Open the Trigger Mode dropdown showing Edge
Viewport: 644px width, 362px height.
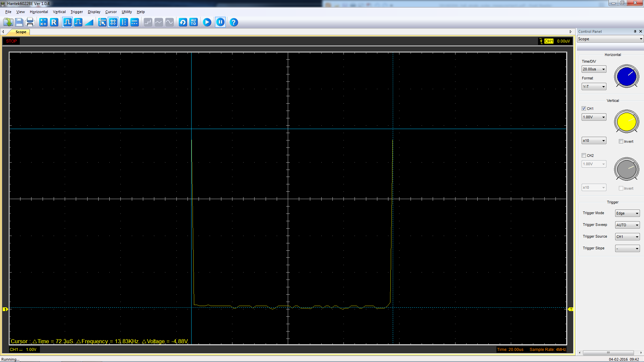[627, 213]
